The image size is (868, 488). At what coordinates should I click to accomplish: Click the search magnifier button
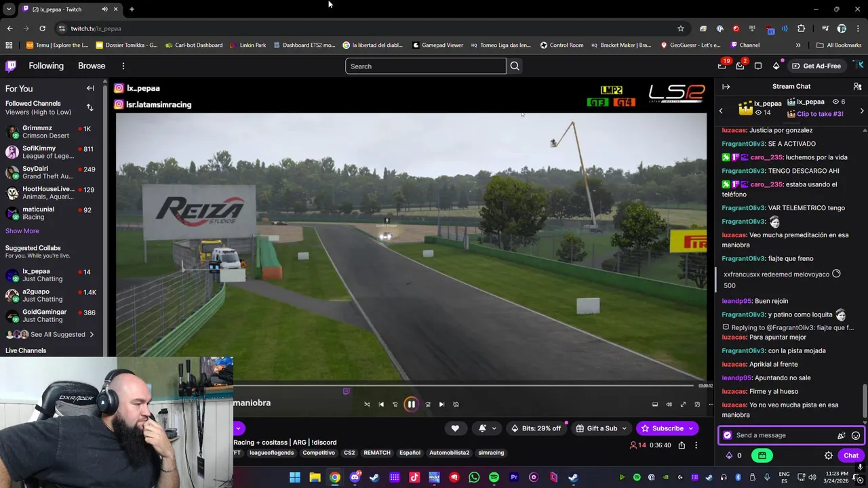515,66
